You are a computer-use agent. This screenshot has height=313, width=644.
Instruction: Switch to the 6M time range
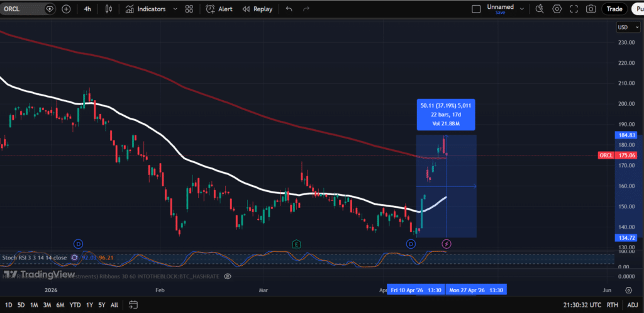(x=60, y=305)
